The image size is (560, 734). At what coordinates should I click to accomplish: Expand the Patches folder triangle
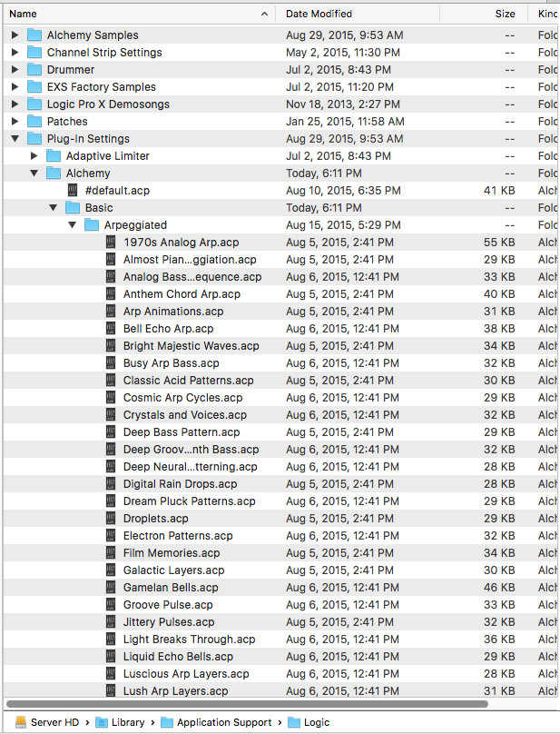coord(15,122)
